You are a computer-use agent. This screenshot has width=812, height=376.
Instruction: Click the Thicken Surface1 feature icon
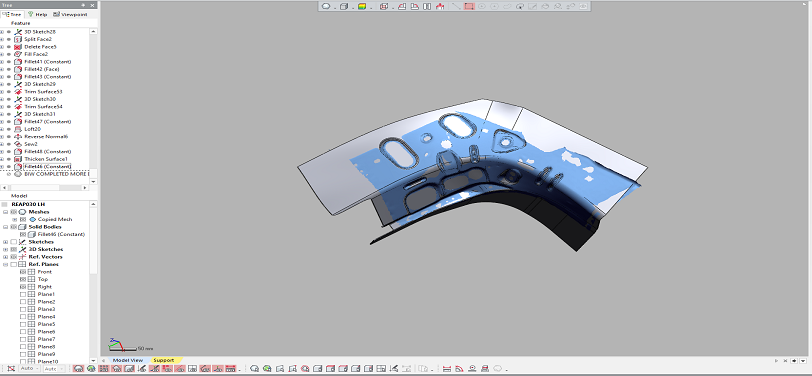click(18, 159)
